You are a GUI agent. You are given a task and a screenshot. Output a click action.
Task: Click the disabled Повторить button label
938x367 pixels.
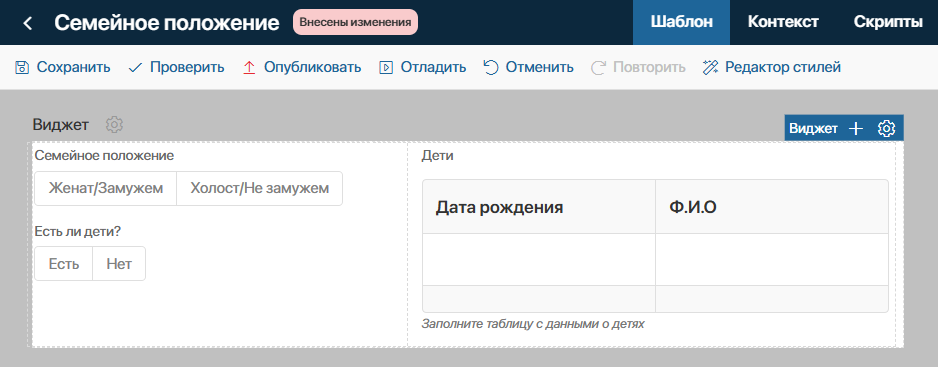649,67
